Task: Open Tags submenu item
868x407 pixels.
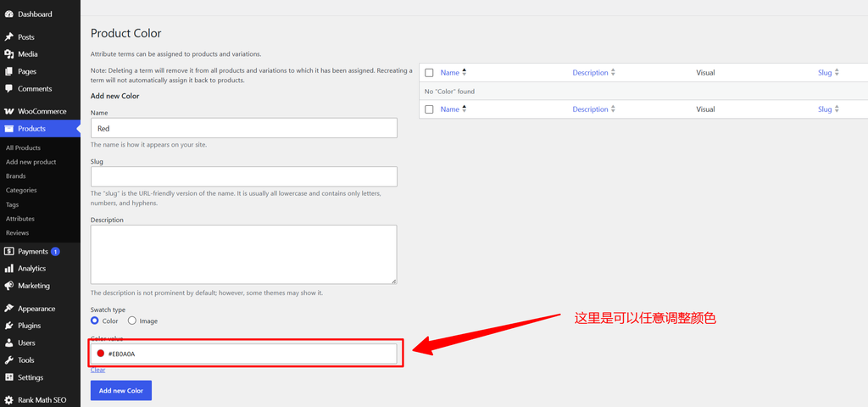Action: coord(12,204)
